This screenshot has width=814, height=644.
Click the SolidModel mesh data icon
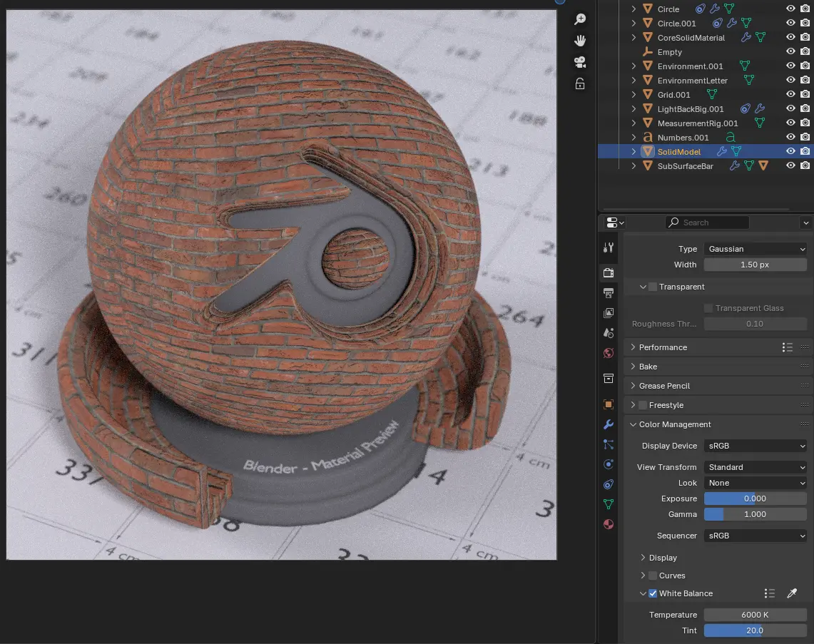[736, 151]
